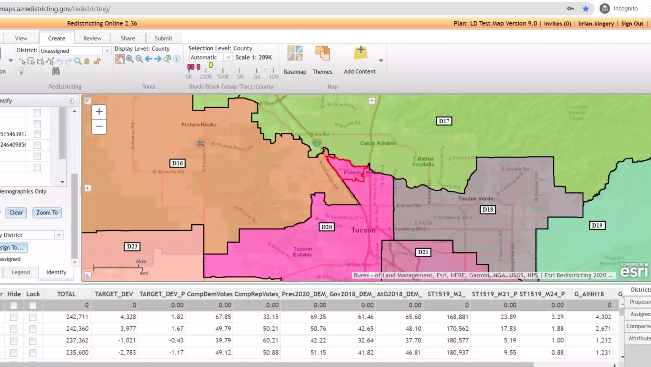Click the zoom in magnifier tool
This screenshot has width=651, height=367.
click(130, 59)
